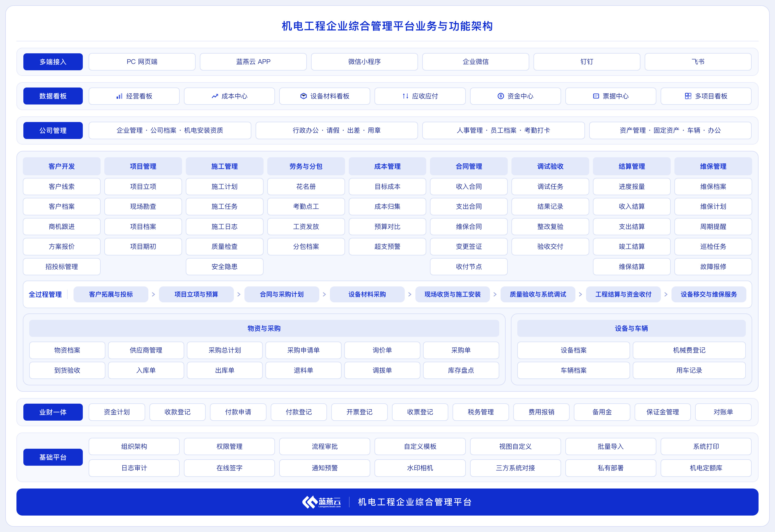Open the 招投标管理 module
The width and height of the screenshot is (775, 532).
tap(62, 267)
